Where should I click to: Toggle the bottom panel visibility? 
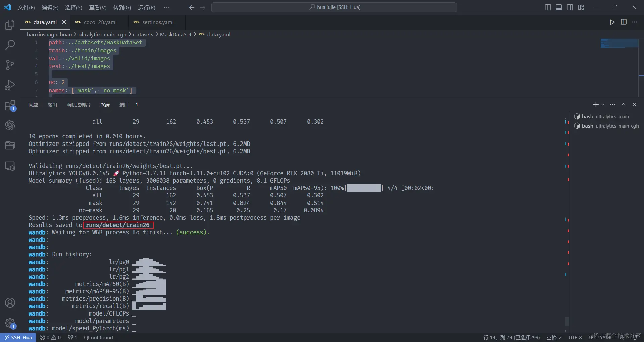559,7
